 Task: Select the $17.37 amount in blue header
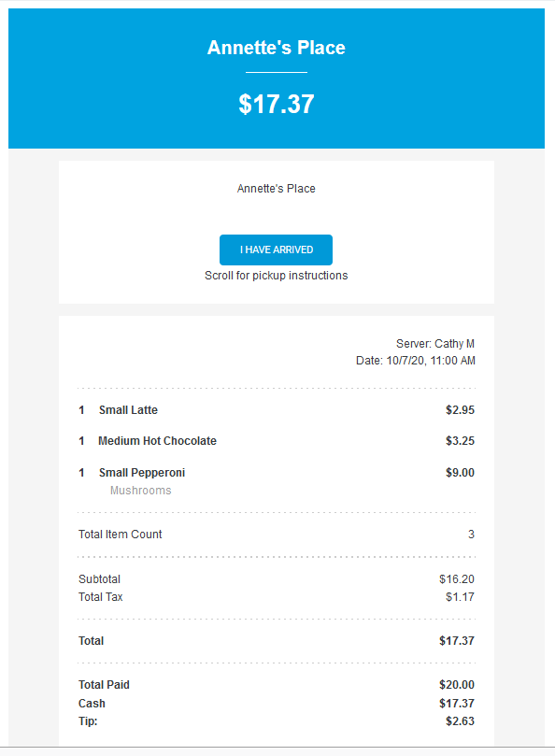276,105
